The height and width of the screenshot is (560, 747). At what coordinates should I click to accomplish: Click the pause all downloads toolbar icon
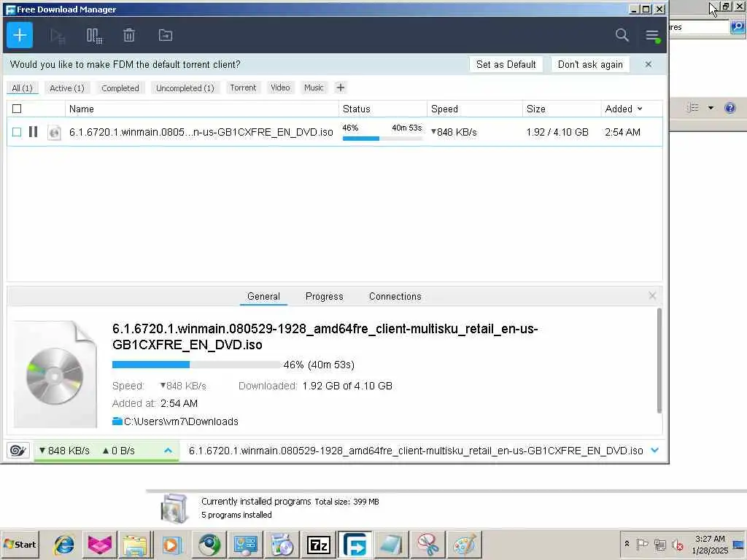coord(94,36)
